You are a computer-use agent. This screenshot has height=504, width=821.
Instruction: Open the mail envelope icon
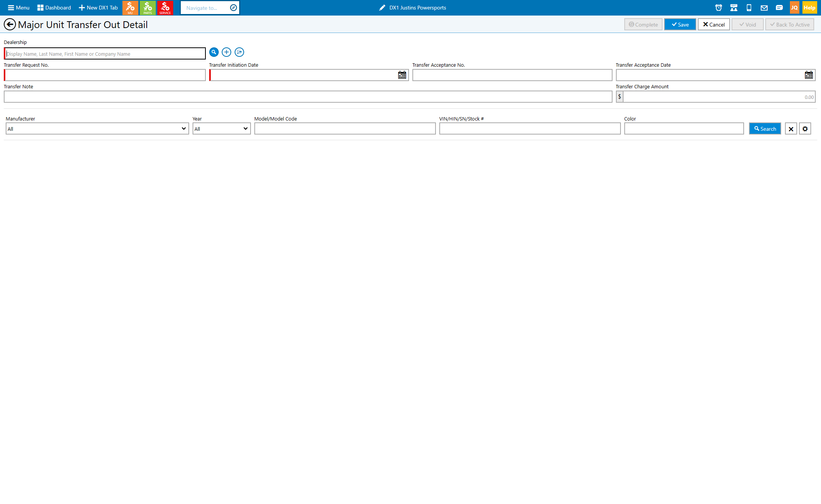click(x=764, y=8)
